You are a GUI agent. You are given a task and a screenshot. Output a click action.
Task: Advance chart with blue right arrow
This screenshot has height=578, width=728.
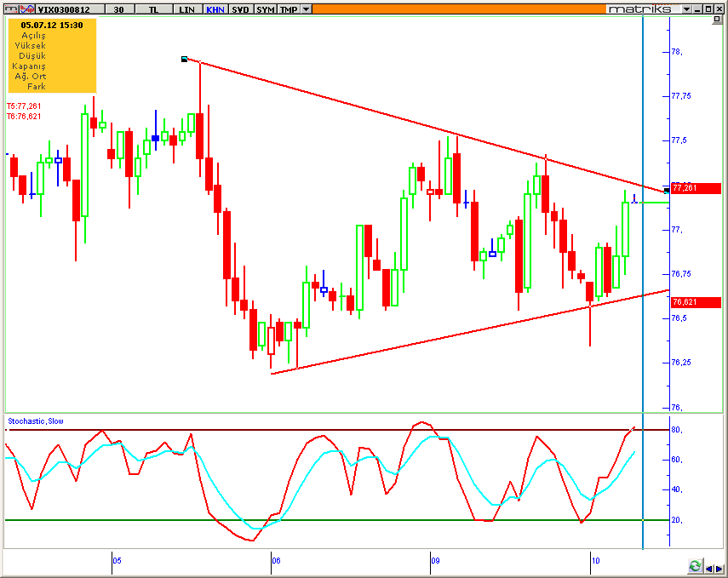point(719,569)
